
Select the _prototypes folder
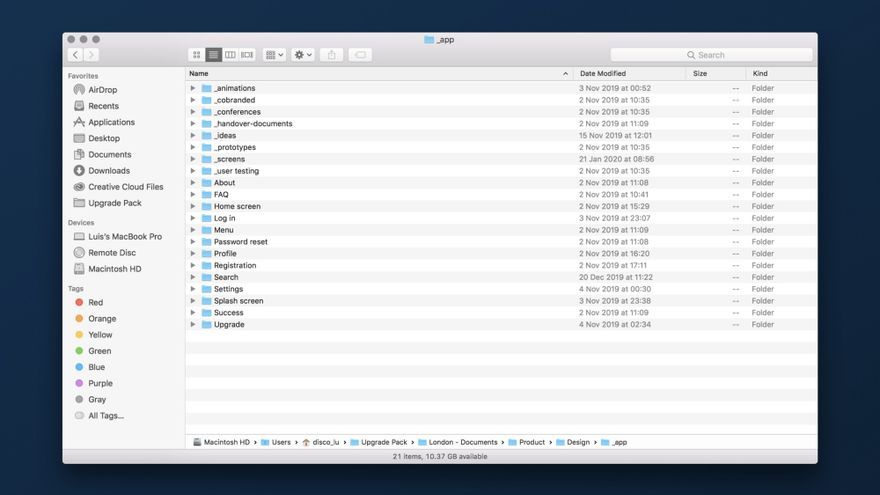(x=235, y=148)
